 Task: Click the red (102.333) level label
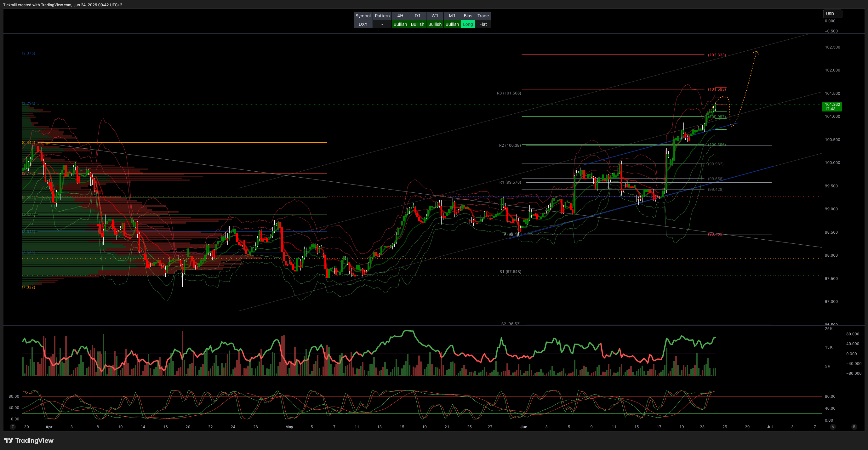coord(717,55)
